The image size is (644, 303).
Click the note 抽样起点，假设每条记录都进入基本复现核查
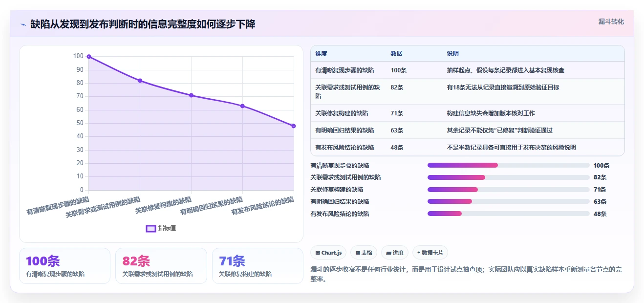pyautogui.click(x=505, y=70)
